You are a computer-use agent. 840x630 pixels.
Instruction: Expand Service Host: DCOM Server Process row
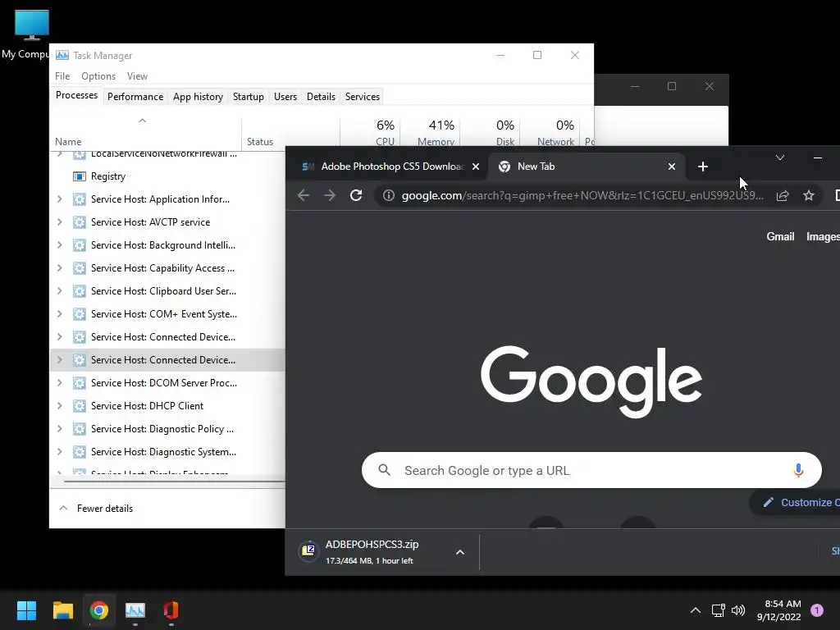pos(59,383)
